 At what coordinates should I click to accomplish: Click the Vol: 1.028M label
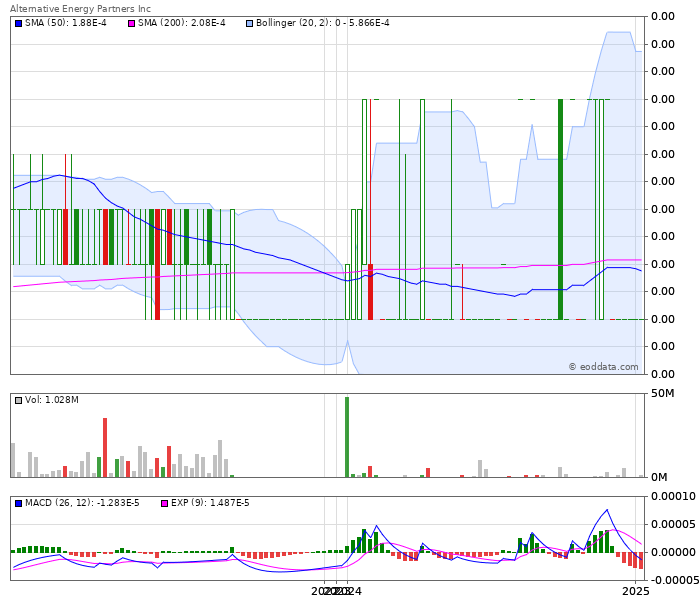pyautogui.click(x=52, y=400)
